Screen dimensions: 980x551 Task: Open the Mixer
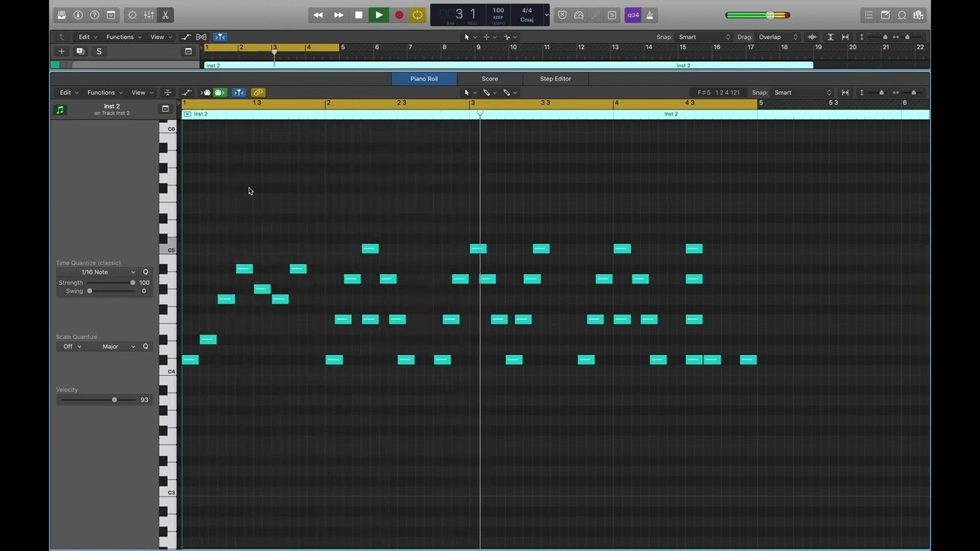(149, 15)
